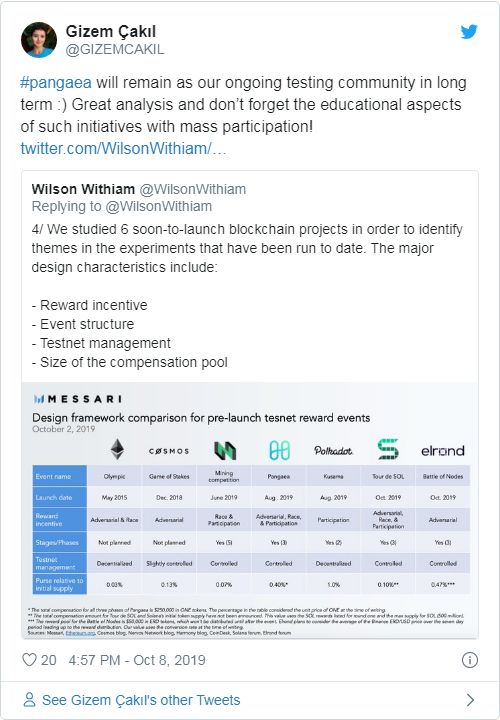Click the @GIZEMCAKIL handle

click(x=115, y=49)
